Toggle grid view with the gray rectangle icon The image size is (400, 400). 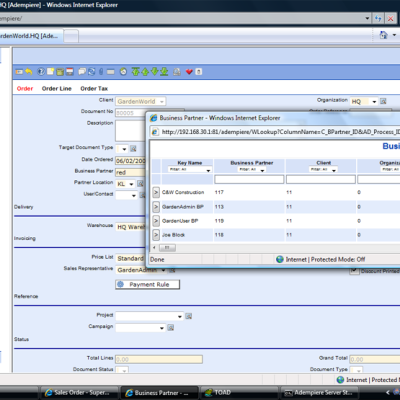tap(111, 71)
